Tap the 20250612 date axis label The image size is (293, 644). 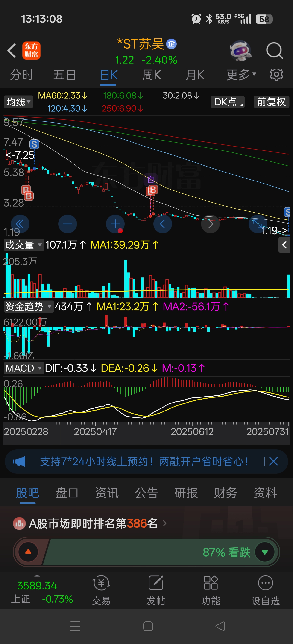pos(192,432)
